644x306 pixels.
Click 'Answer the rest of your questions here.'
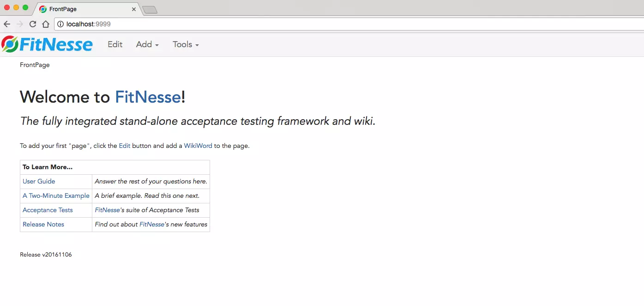tap(151, 182)
